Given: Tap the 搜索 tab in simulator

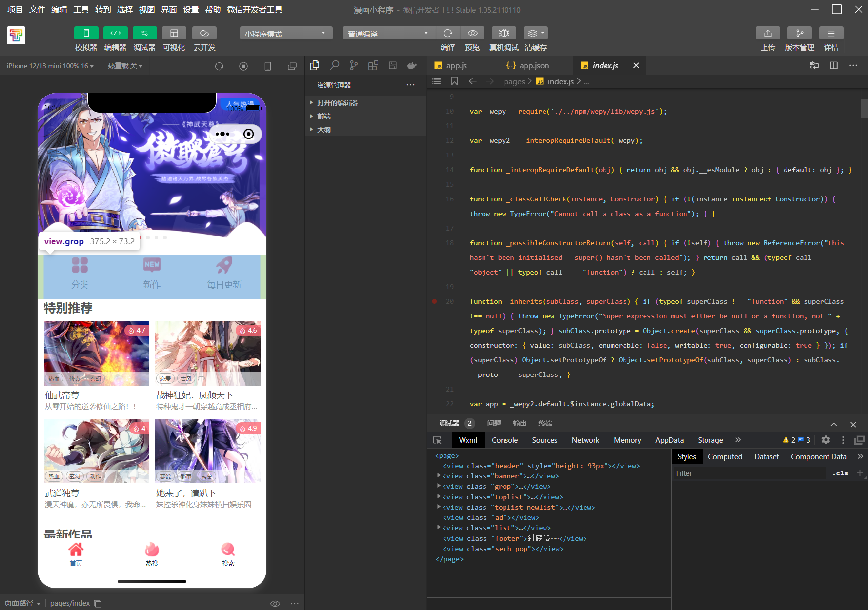Looking at the screenshot, I should tap(228, 554).
